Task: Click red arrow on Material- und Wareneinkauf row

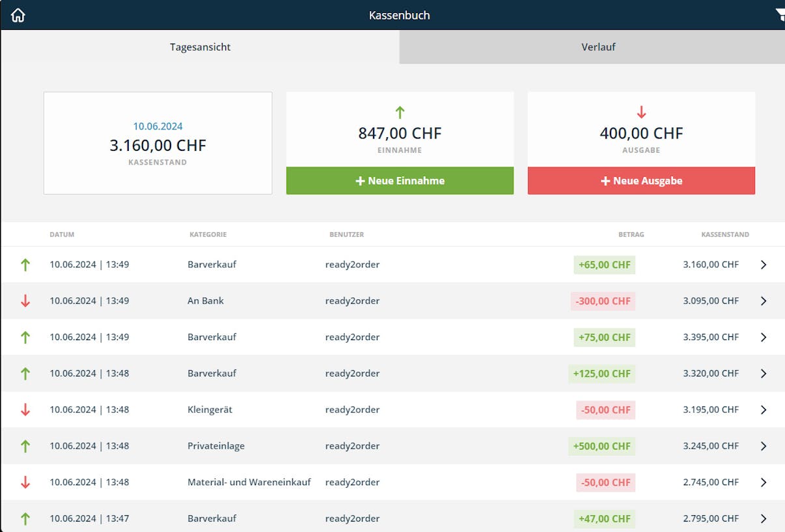Action: 25,483
